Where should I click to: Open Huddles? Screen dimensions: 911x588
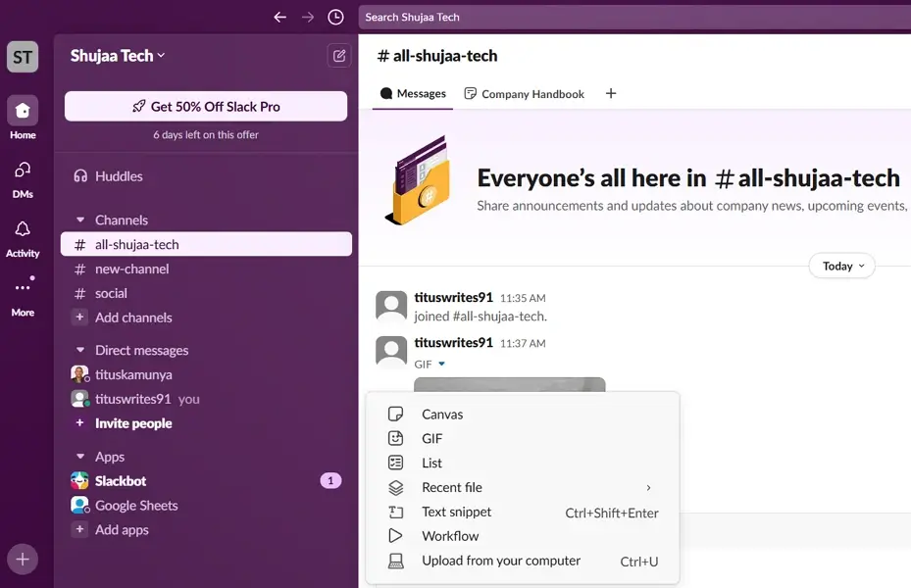coord(206,175)
